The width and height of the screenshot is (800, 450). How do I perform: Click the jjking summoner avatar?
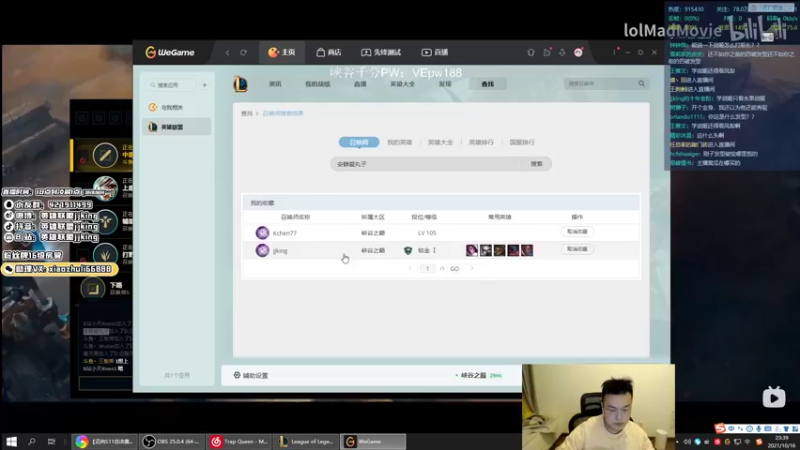pos(262,251)
